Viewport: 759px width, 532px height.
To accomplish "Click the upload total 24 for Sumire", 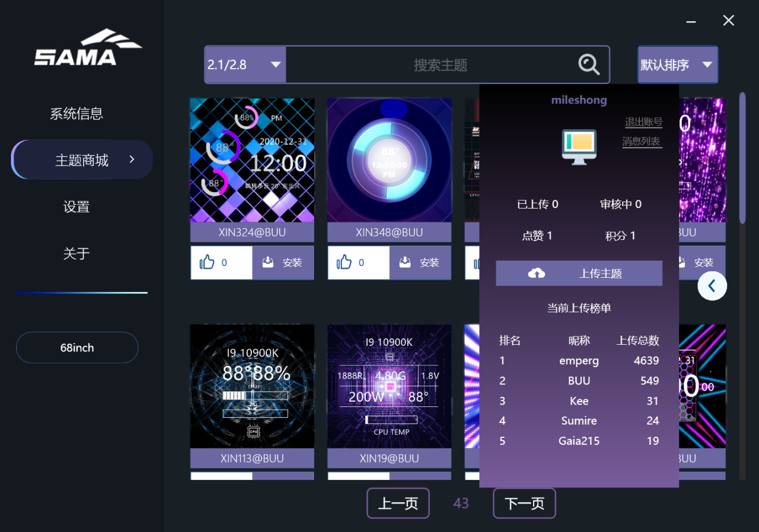I will click(x=653, y=421).
